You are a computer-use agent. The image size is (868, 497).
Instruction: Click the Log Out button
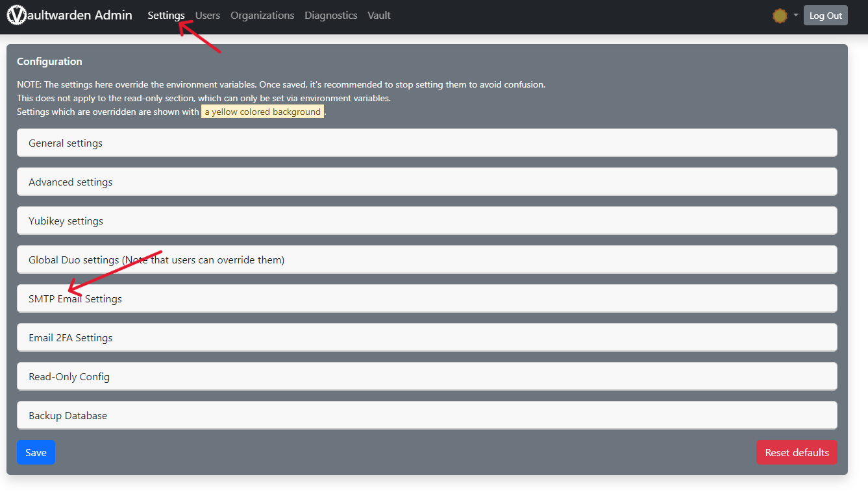click(x=826, y=16)
